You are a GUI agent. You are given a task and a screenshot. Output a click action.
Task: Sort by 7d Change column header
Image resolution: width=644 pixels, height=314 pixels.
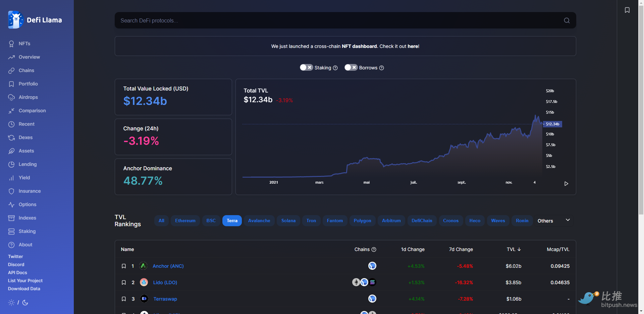coord(461,249)
